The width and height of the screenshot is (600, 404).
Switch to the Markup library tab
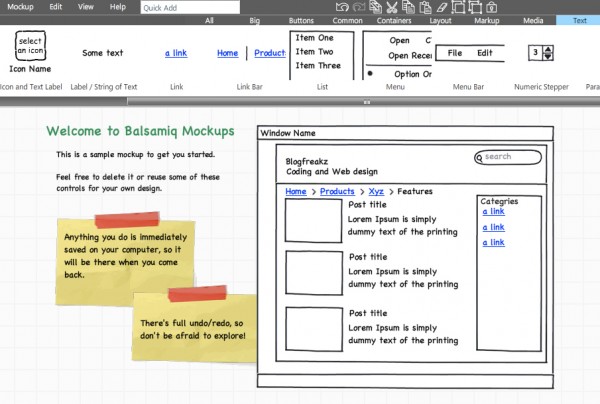tap(487, 20)
